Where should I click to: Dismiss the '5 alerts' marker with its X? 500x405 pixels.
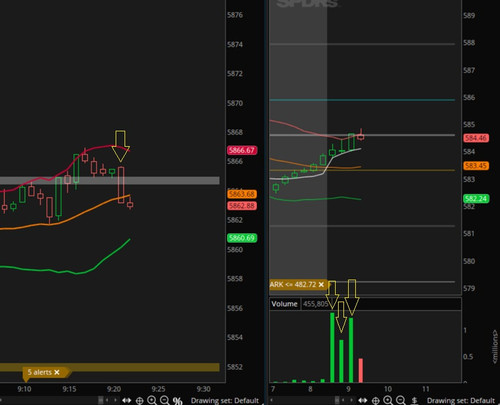click(57, 372)
